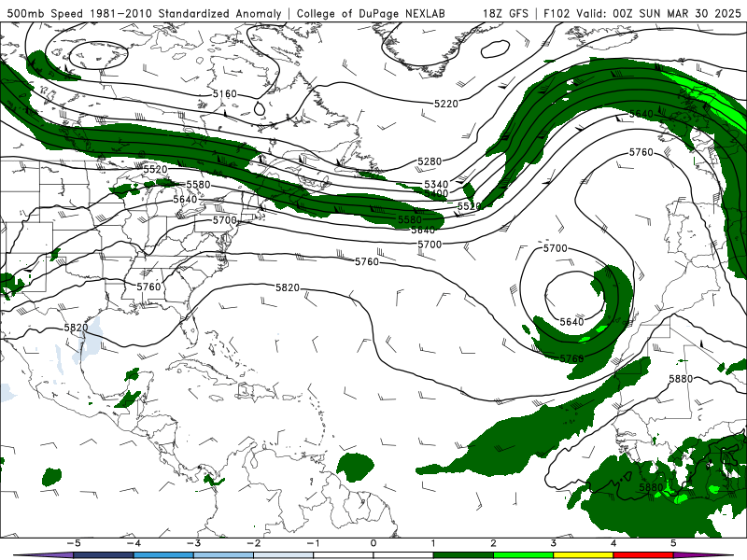Select the dark navy -5-to--4 colorbar swatch

coord(104,555)
